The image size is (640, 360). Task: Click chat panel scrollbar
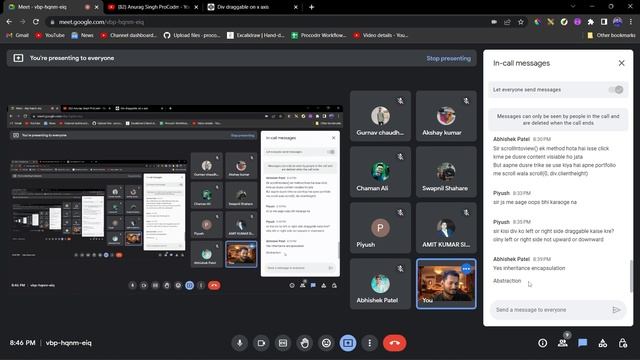[x=631, y=276]
